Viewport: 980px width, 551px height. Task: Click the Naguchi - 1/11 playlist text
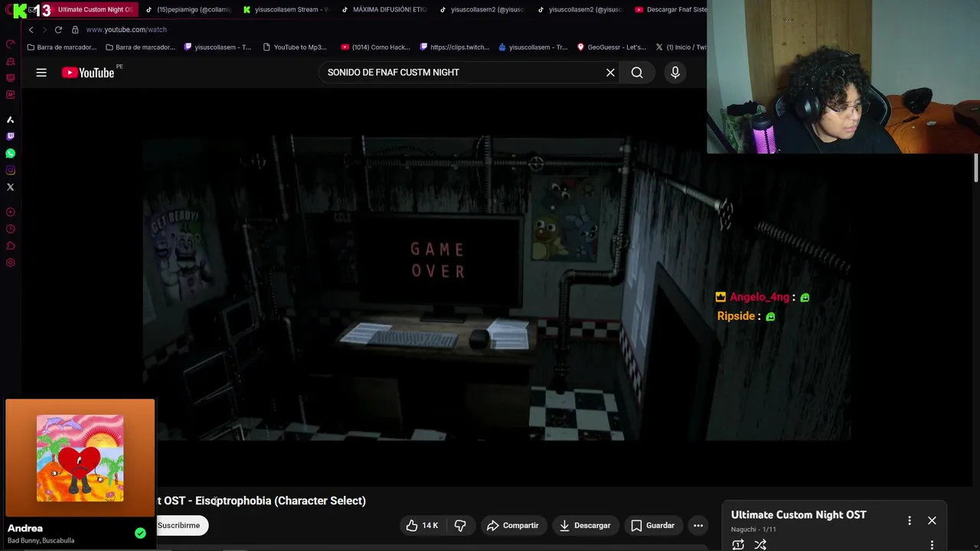(x=753, y=530)
